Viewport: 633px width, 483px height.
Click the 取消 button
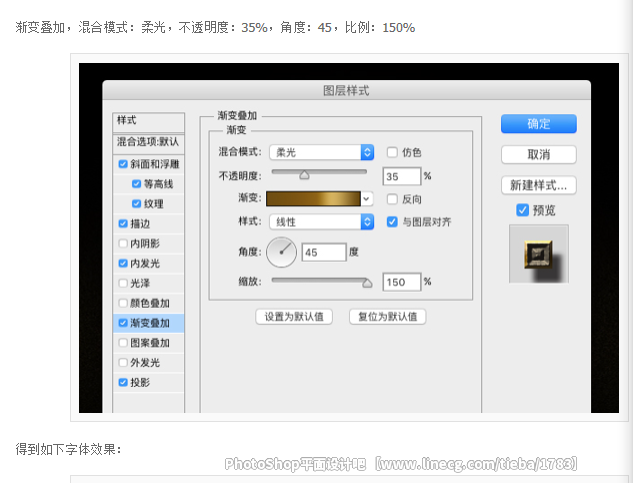pyautogui.click(x=539, y=155)
